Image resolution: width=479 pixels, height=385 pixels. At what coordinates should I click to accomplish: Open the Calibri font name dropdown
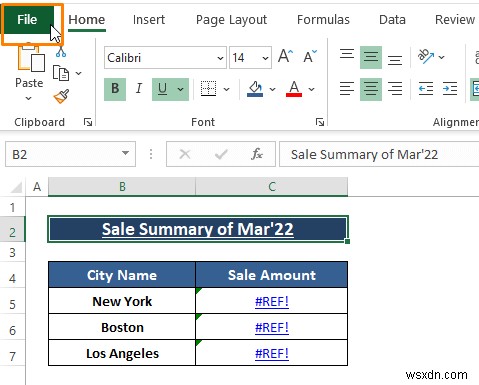[220, 58]
